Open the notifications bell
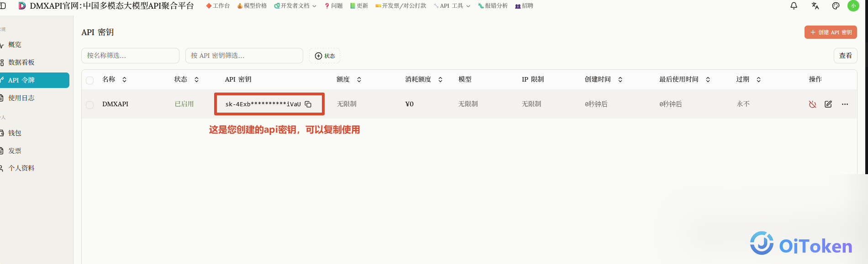 click(794, 6)
